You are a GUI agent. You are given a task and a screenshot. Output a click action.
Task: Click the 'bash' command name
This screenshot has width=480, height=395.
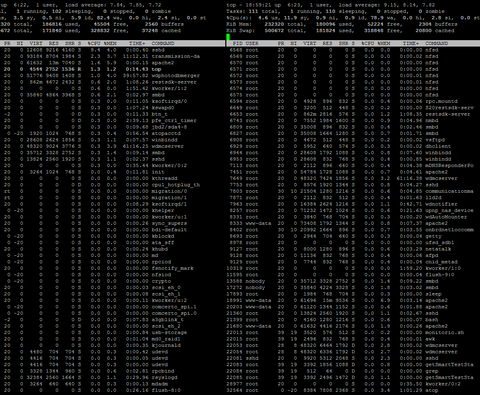432,320
